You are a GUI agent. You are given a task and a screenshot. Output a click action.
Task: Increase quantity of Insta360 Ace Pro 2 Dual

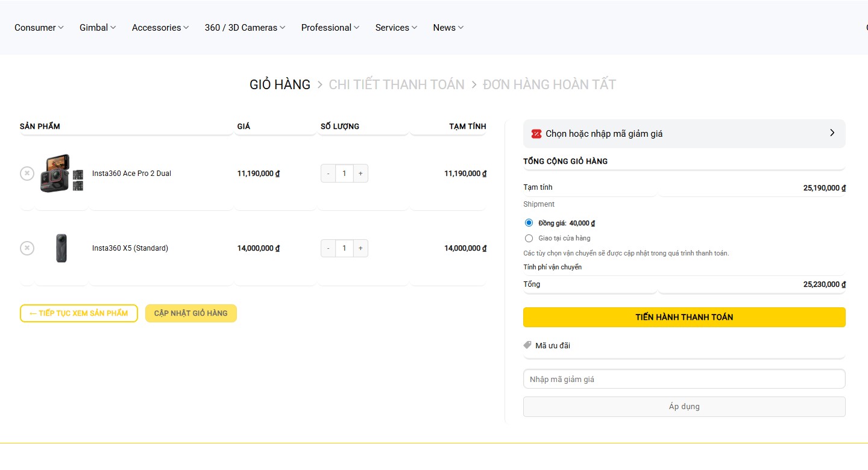[360, 174]
